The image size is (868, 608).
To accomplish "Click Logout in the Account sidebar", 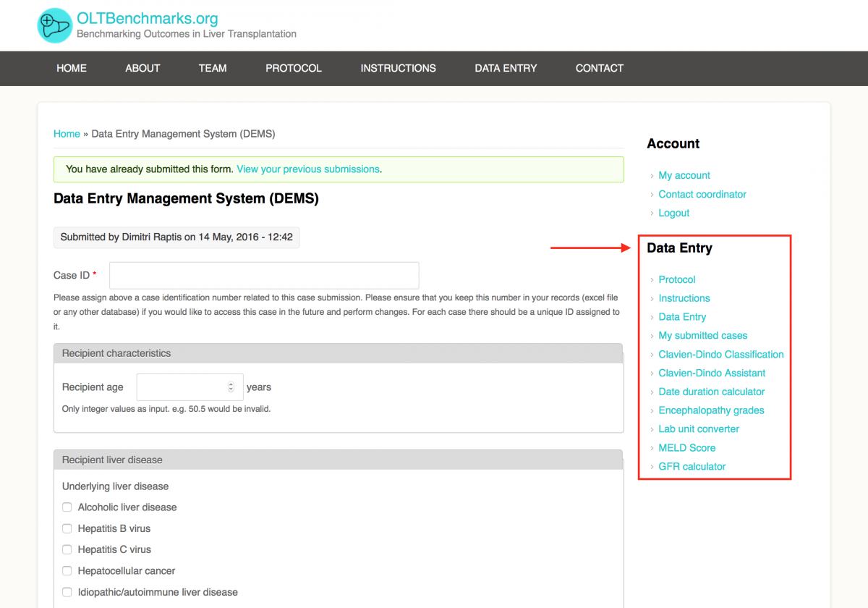I will tap(673, 213).
